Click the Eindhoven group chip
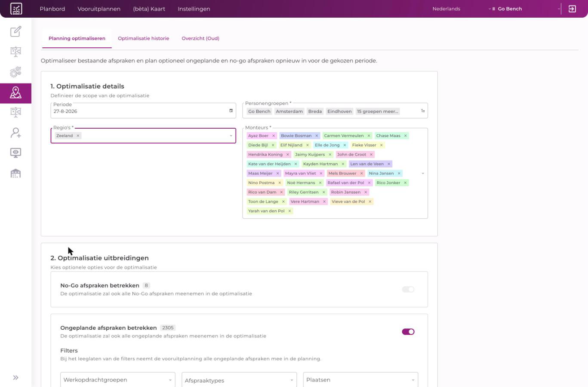The width and height of the screenshot is (588, 387). [339, 111]
